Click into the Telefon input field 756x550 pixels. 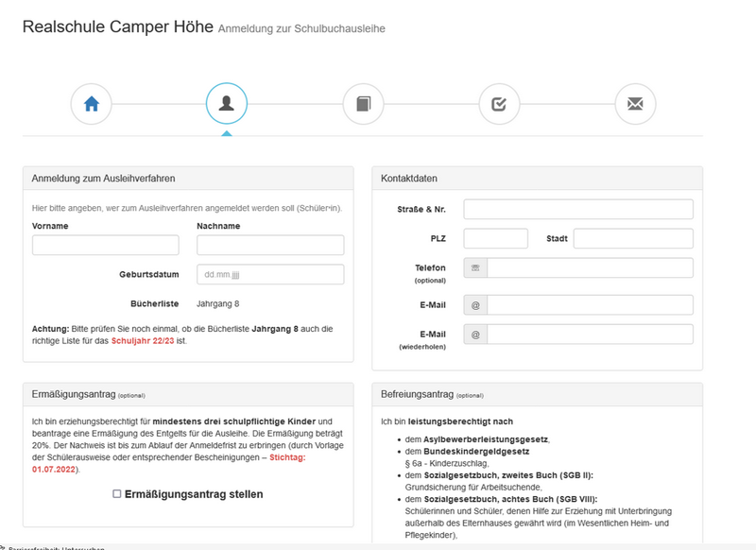pos(590,268)
